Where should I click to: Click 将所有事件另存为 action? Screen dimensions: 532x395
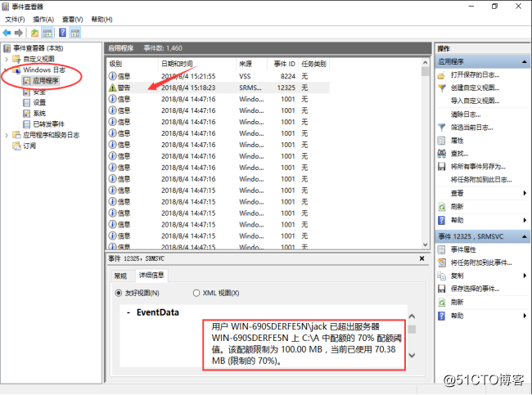(478, 167)
